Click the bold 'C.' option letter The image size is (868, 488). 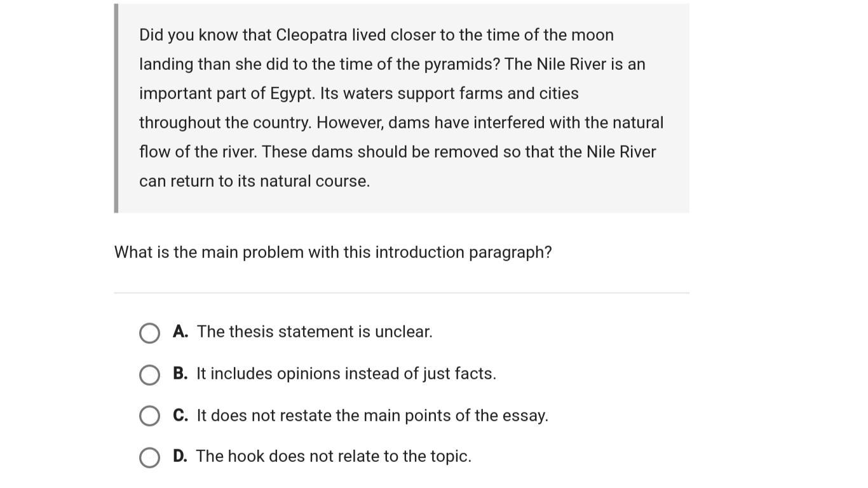[180, 416]
